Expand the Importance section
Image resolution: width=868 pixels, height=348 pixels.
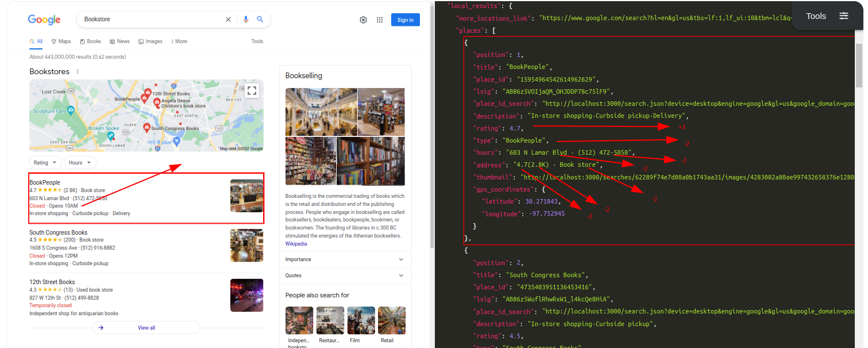345,259
